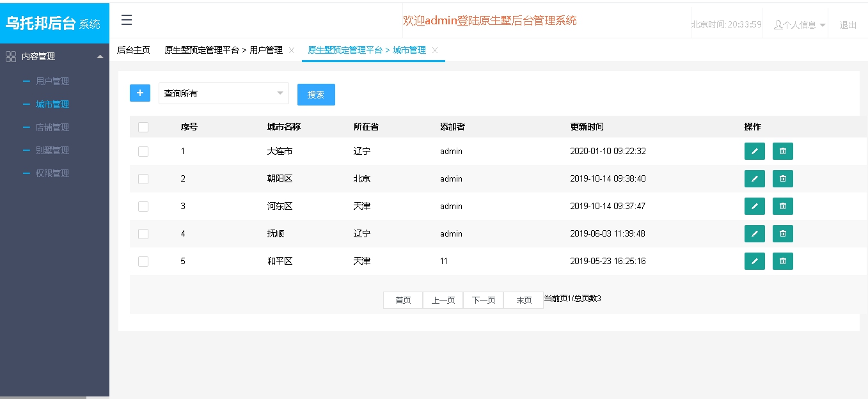Open 别墅管理 in the sidebar
Screen dimensions: 868x399
52,150
